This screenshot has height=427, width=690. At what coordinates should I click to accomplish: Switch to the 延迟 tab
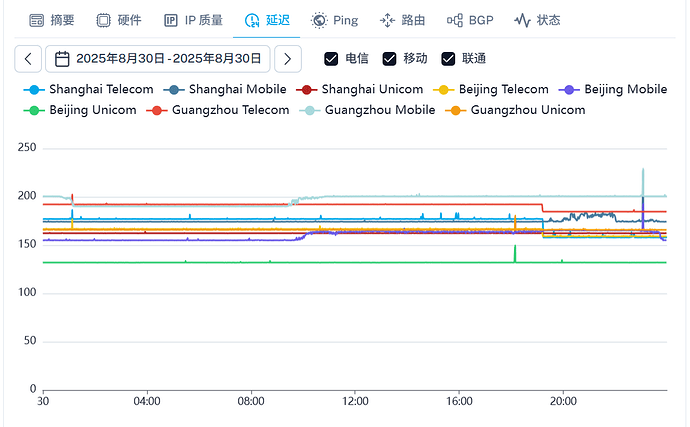click(x=267, y=20)
